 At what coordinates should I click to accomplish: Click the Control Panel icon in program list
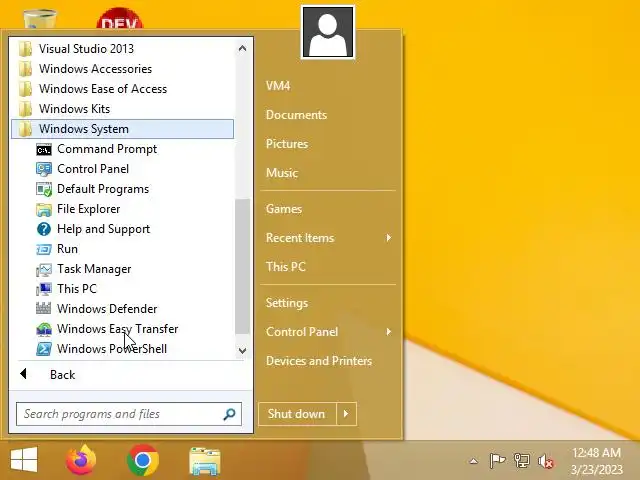click(x=44, y=169)
